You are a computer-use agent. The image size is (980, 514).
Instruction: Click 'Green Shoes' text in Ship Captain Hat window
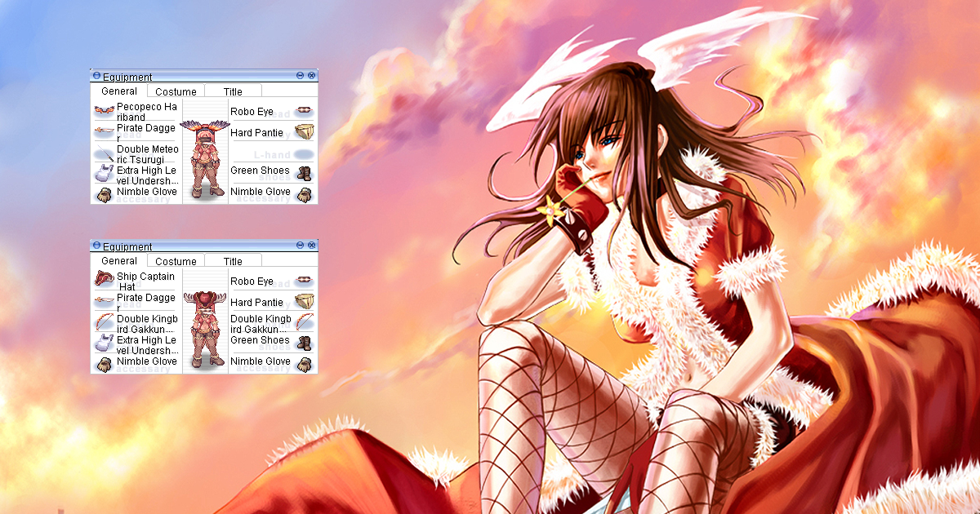[260, 340]
